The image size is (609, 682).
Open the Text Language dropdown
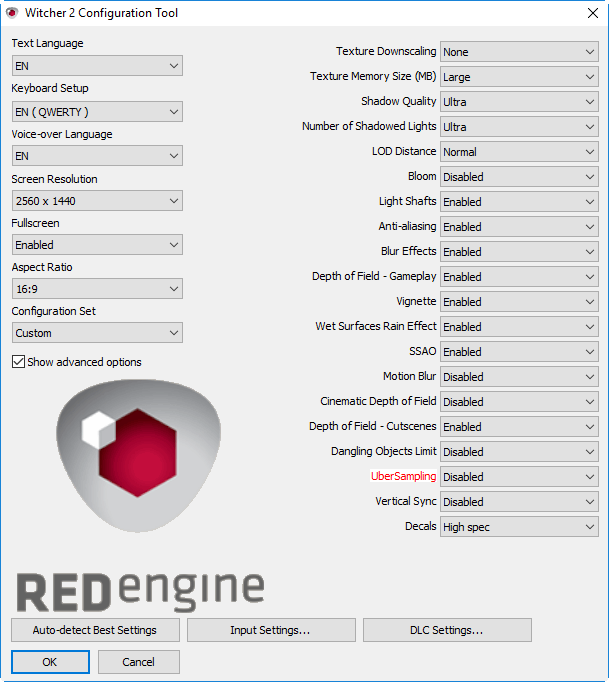click(97, 66)
